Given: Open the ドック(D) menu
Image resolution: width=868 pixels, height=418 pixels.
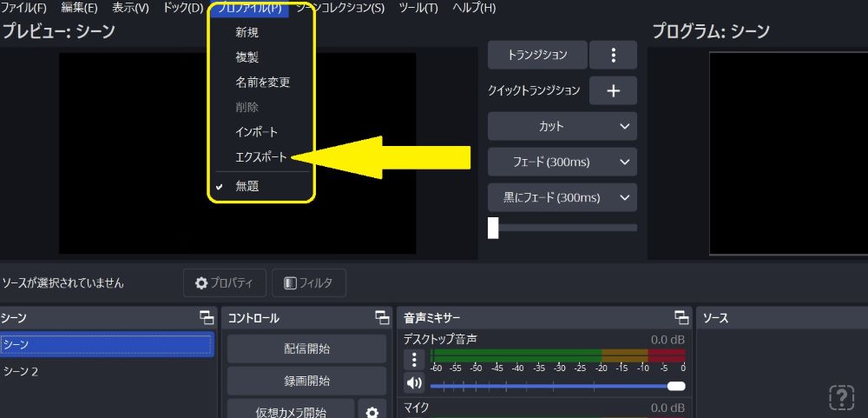Looking at the screenshot, I should tap(183, 8).
